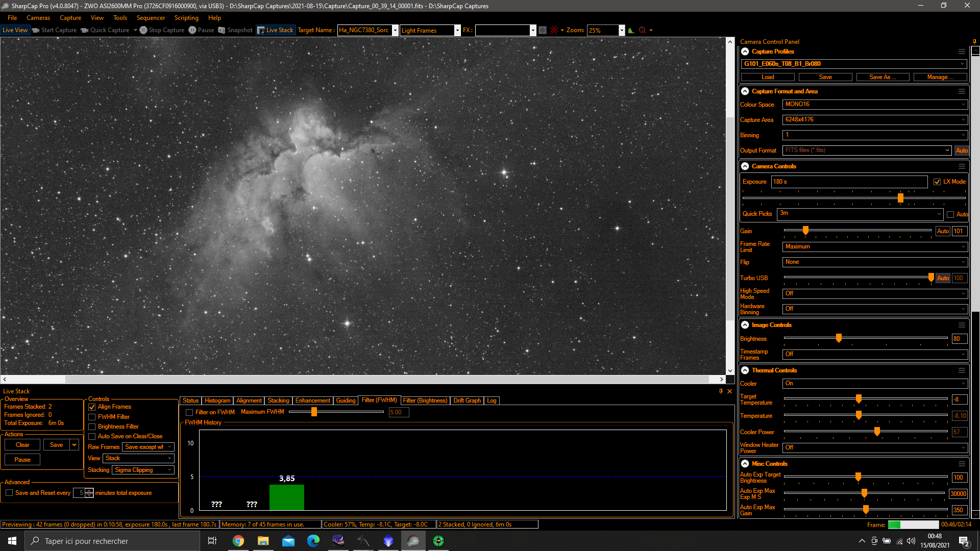Open the Thermal Controls hamburger menu
This screenshot has height=551, width=980.
click(962, 370)
